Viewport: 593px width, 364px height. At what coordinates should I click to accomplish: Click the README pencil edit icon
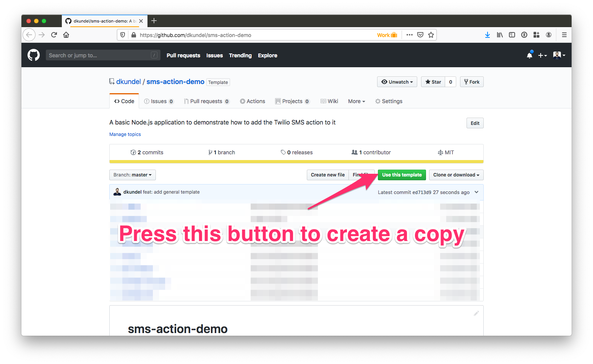point(476,314)
